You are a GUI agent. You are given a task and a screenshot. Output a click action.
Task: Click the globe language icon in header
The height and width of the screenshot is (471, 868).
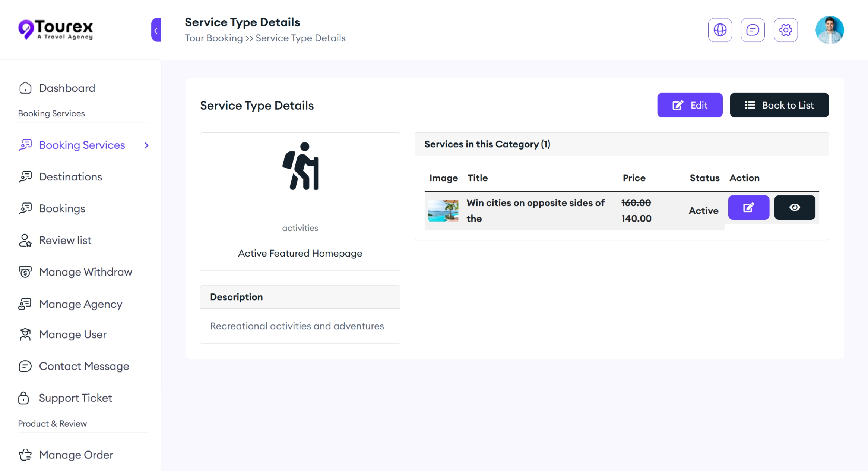point(720,30)
